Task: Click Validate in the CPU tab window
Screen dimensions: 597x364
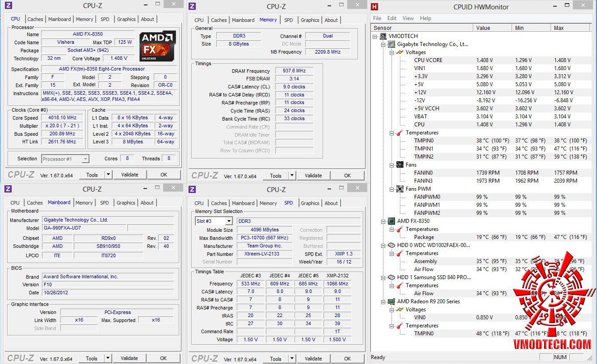Action: 130,175
